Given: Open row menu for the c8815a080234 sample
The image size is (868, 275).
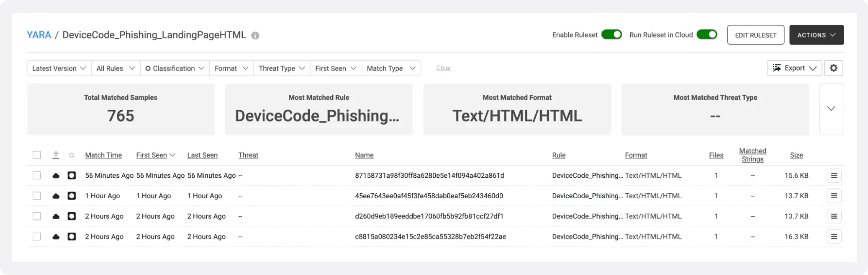Looking at the screenshot, I should pyautogui.click(x=834, y=236).
